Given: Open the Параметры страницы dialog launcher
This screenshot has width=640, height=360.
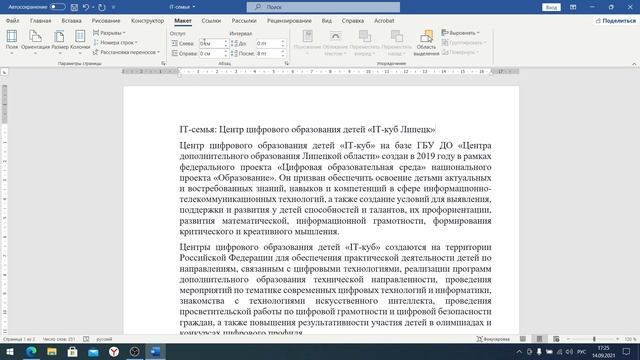Looking at the screenshot, I should point(163,64).
